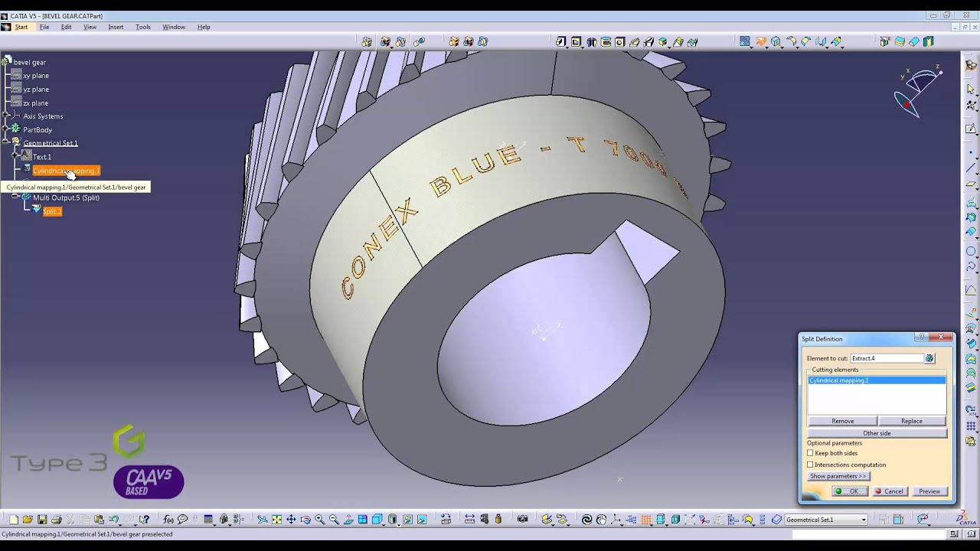Click the compass in the viewport corner
The height and width of the screenshot is (551, 980).
(x=919, y=92)
